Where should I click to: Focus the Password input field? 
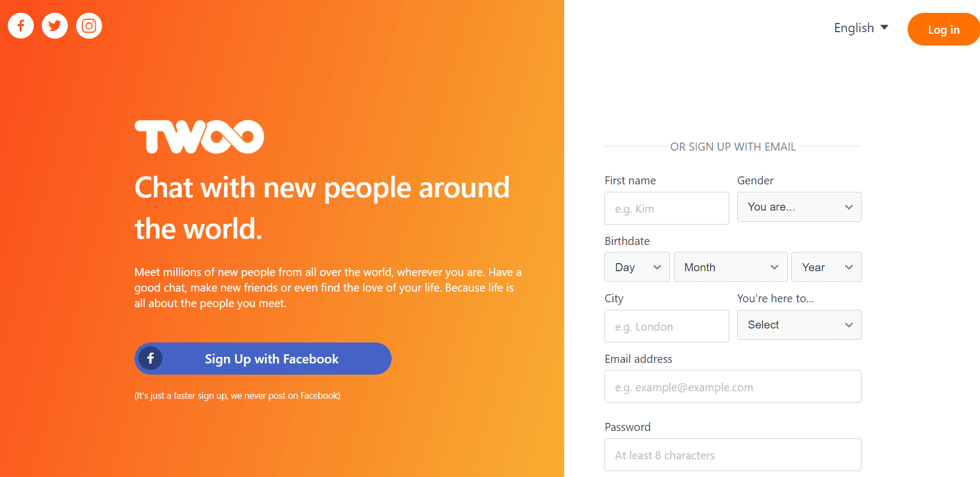(732, 455)
